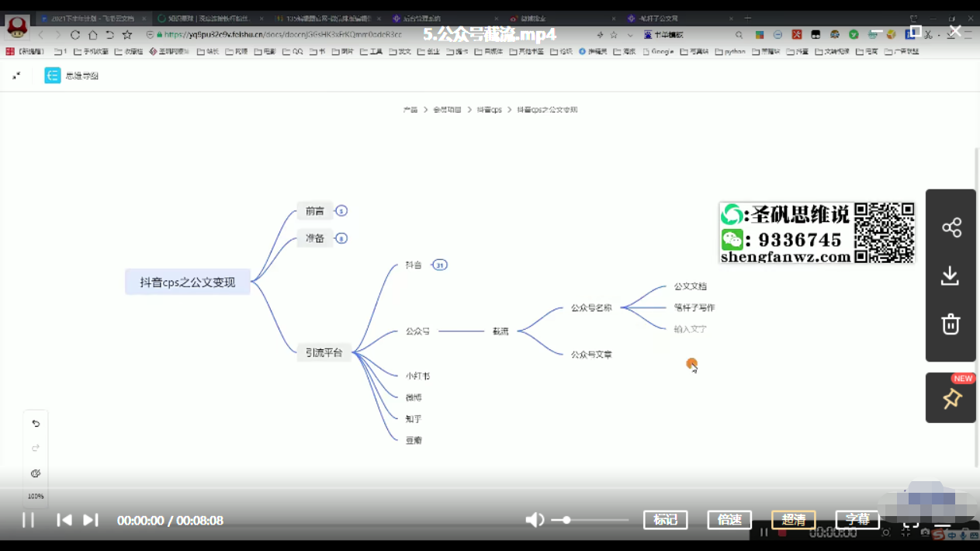
Task: Select the 截流 mind map node
Action: (500, 331)
